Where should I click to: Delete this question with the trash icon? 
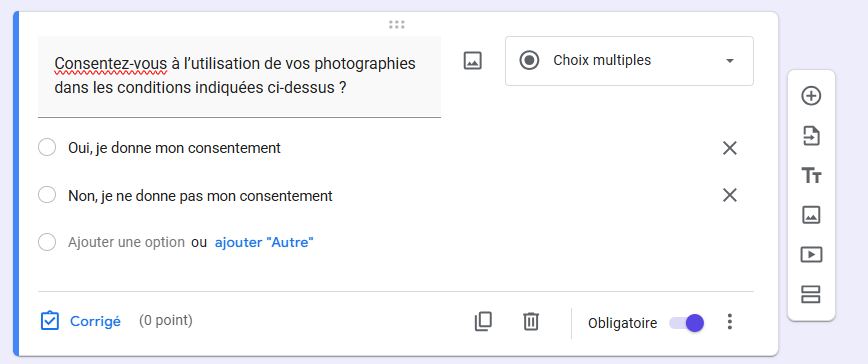pos(531,321)
